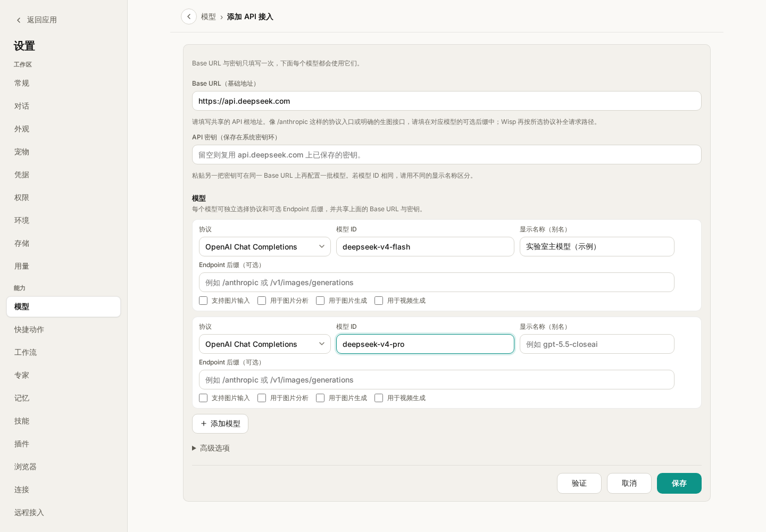Open 技能 settings page
This screenshot has width=766, height=532.
[x=63, y=421]
